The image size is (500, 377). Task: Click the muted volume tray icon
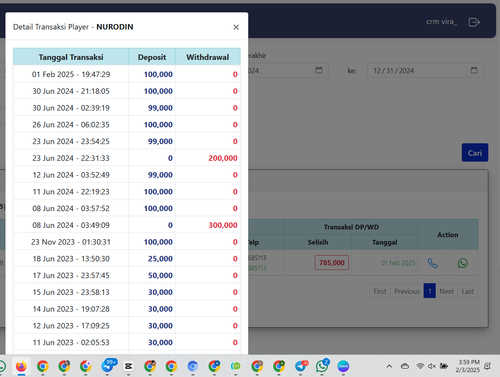point(432,366)
